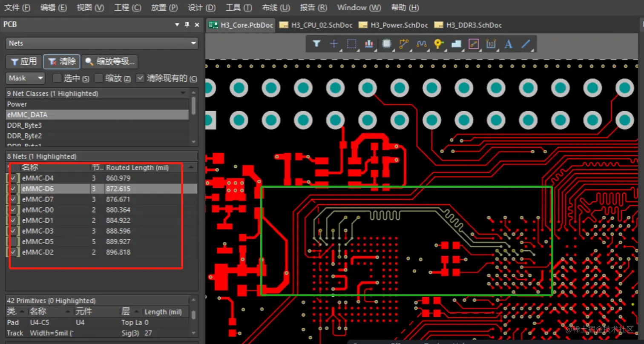This screenshot has height=344, width=644.
Task: Open the PCB panel options arrow
Action: pos(177,25)
